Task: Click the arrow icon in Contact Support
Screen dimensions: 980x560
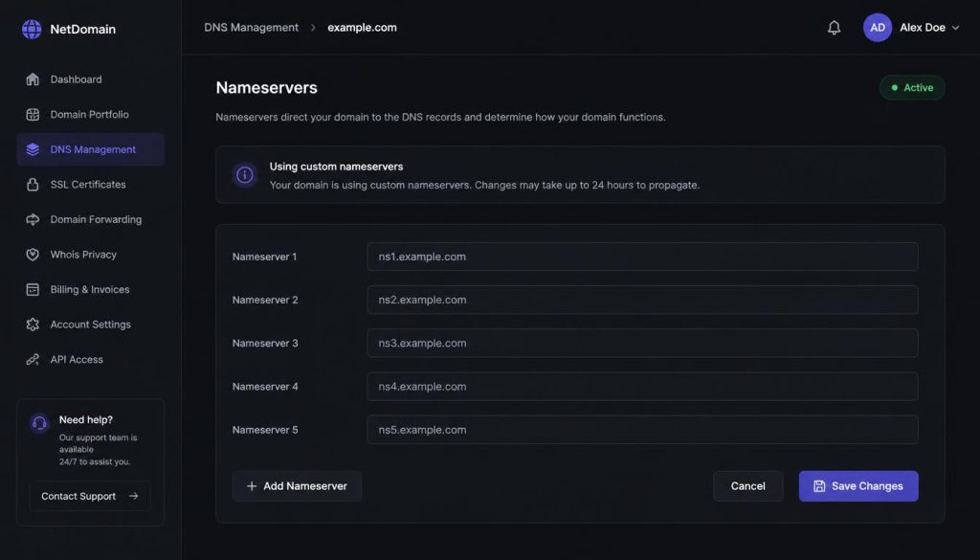Action: 134,496
